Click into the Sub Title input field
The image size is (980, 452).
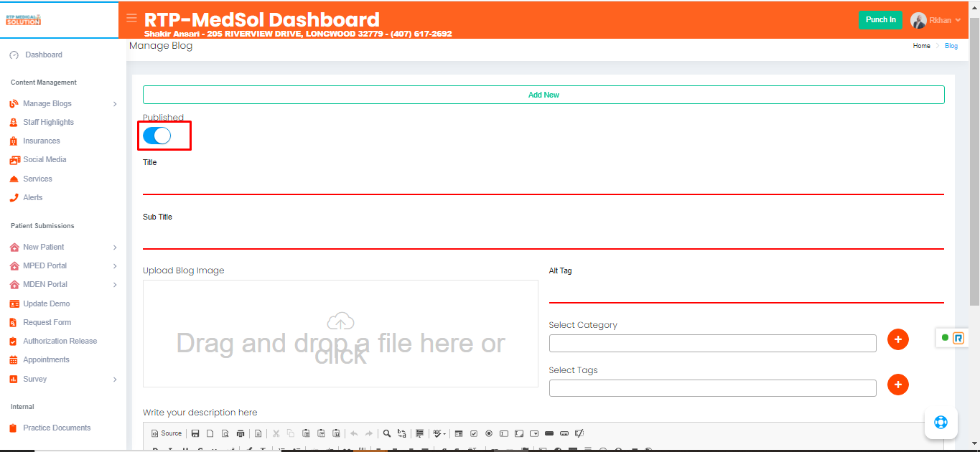543,237
